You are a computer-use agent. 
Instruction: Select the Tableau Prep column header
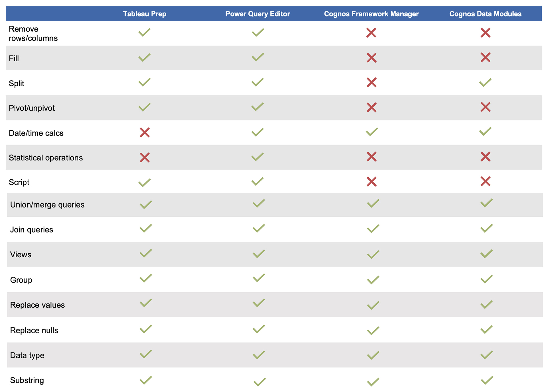[145, 14]
